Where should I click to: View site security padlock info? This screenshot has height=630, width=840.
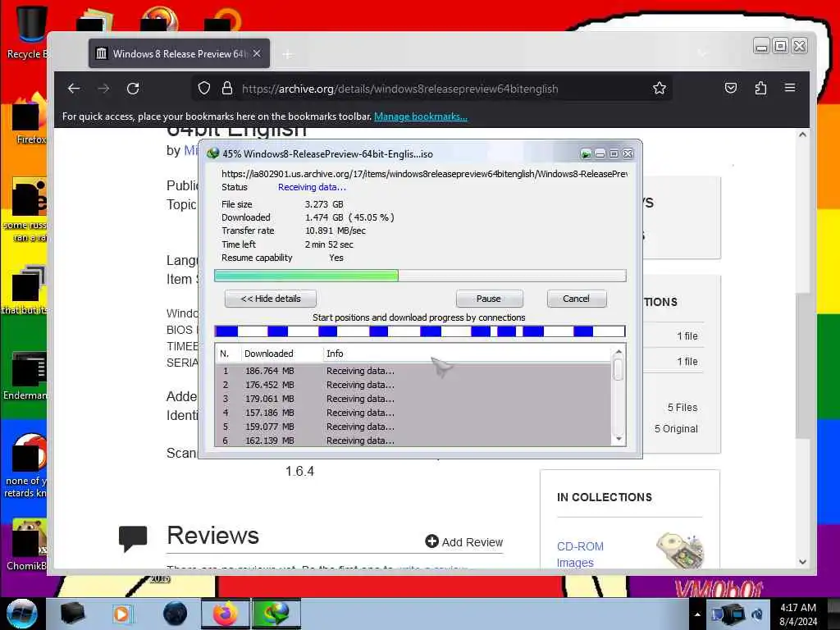tap(227, 89)
